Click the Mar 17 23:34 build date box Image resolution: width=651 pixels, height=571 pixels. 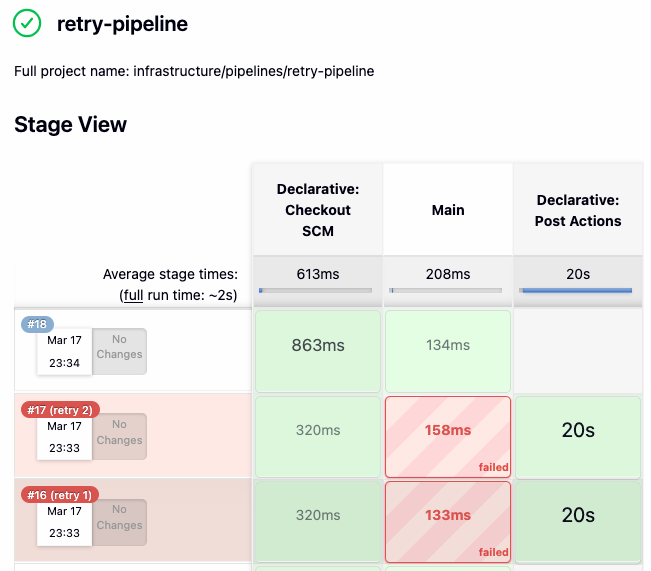pos(64,351)
